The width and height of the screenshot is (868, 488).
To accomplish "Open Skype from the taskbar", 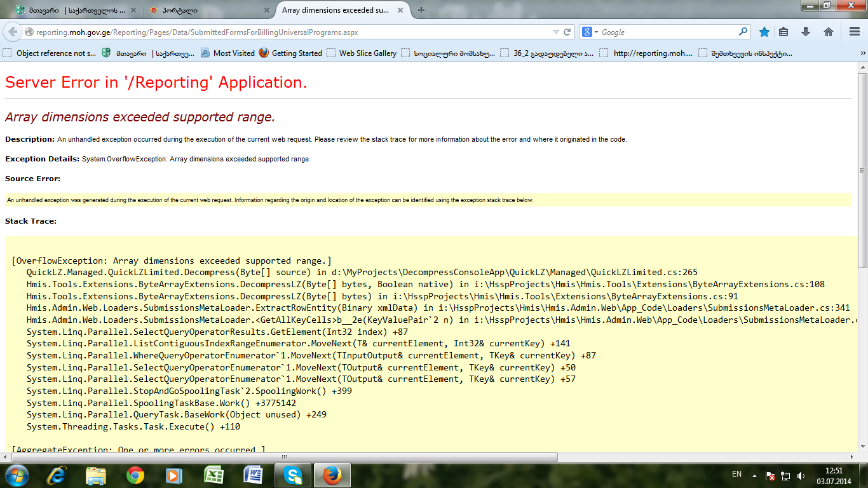I will [293, 475].
